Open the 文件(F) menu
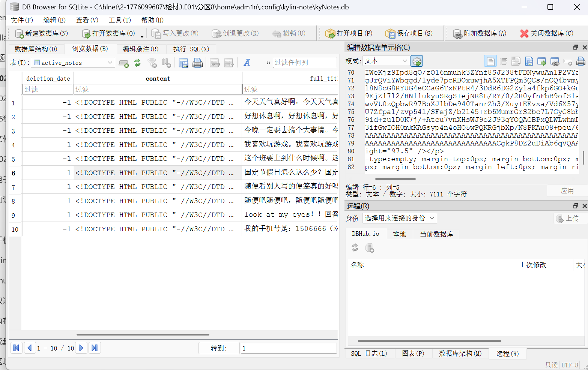Image resolution: width=588 pixels, height=370 pixels. (22, 20)
